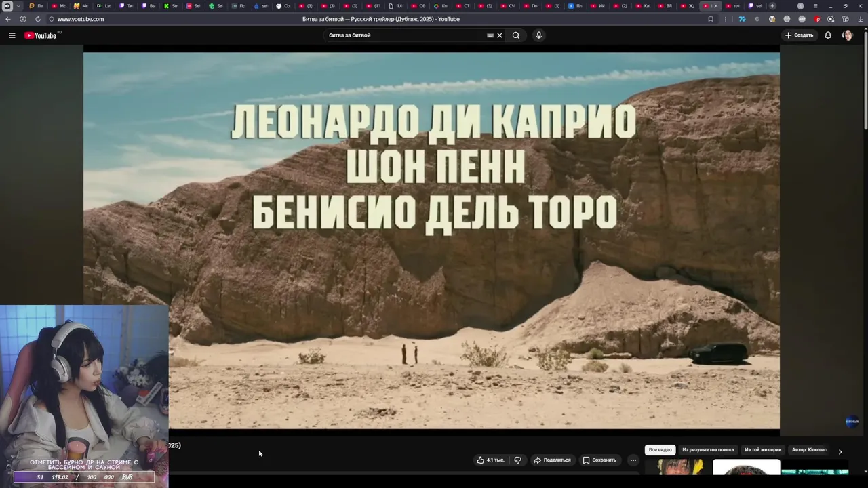The height and width of the screenshot is (488, 868).
Task: Start voice search with the microphone icon
Action: coord(539,35)
